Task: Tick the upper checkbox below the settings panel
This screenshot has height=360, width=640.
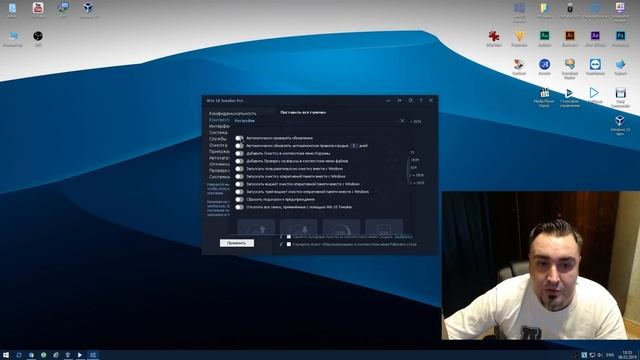Action: coord(289,237)
